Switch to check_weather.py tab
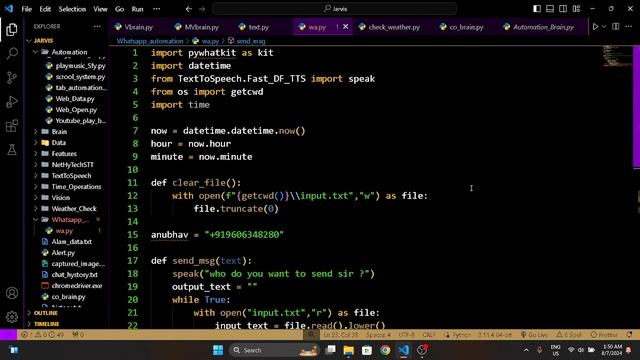The width and height of the screenshot is (640, 360). 389,27
